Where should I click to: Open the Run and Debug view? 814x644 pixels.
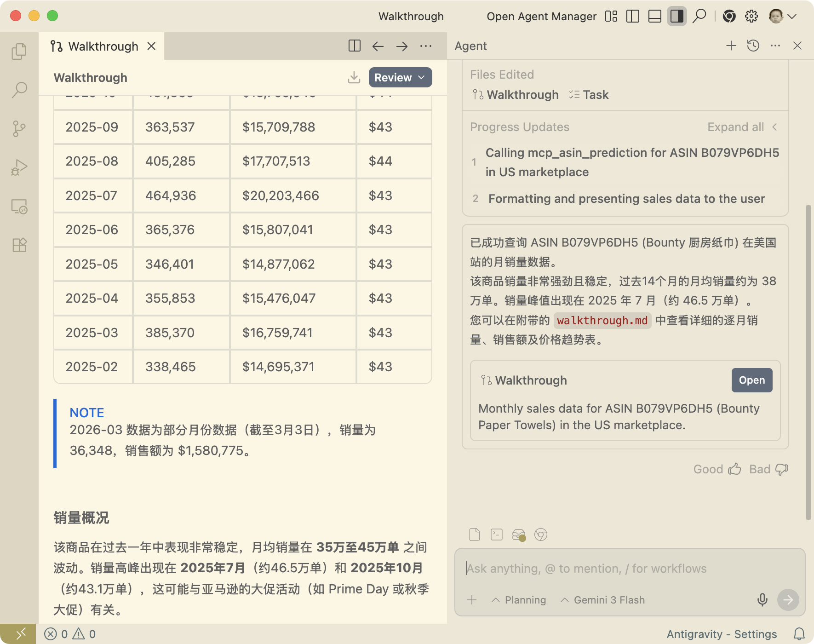(19, 167)
